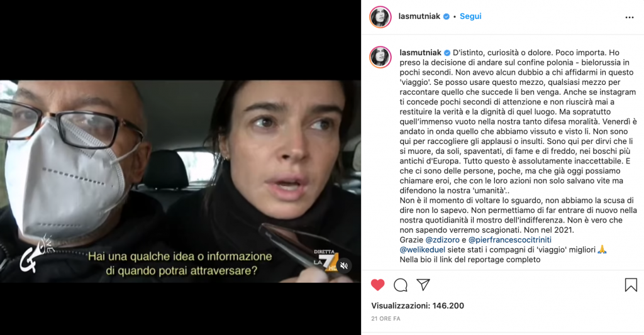Click the verified badge in the caption
The height and width of the screenshot is (335, 644).
click(x=447, y=53)
